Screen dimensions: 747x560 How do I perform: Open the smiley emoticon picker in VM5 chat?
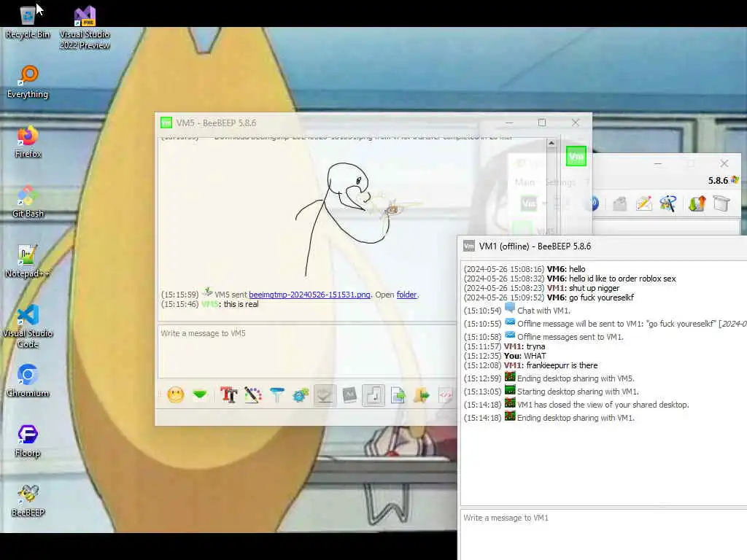click(x=176, y=394)
